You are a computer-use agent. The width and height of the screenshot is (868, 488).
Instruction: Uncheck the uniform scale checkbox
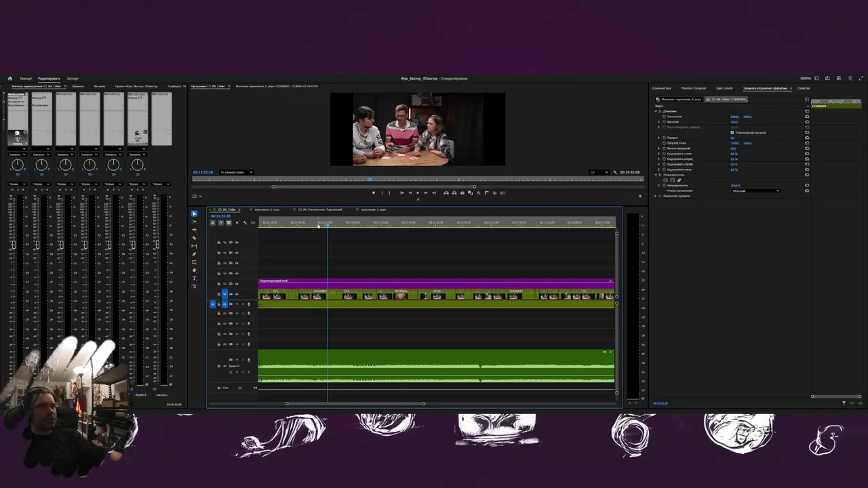coord(732,132)
